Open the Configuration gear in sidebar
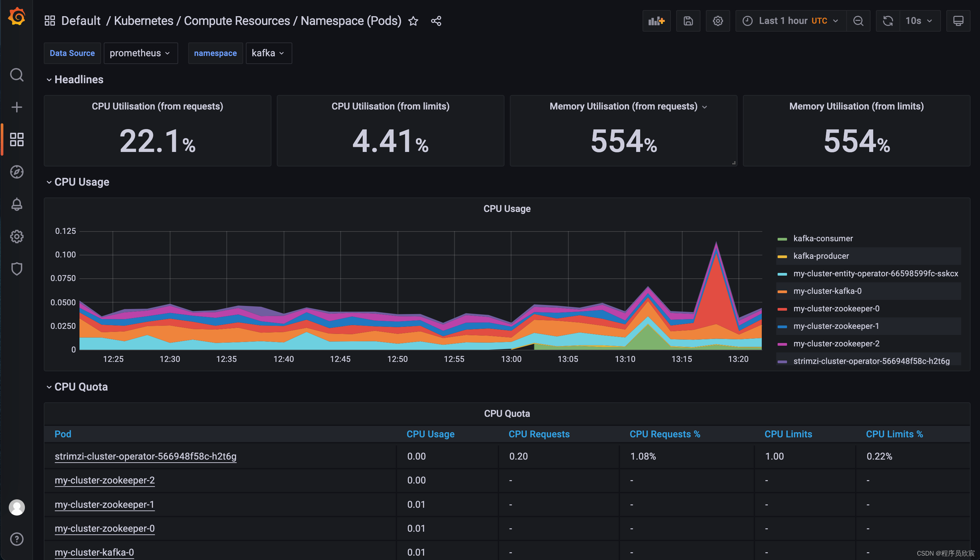Image resolution: width=980 pixels, height=560 pixels. (x=17, y=237)
